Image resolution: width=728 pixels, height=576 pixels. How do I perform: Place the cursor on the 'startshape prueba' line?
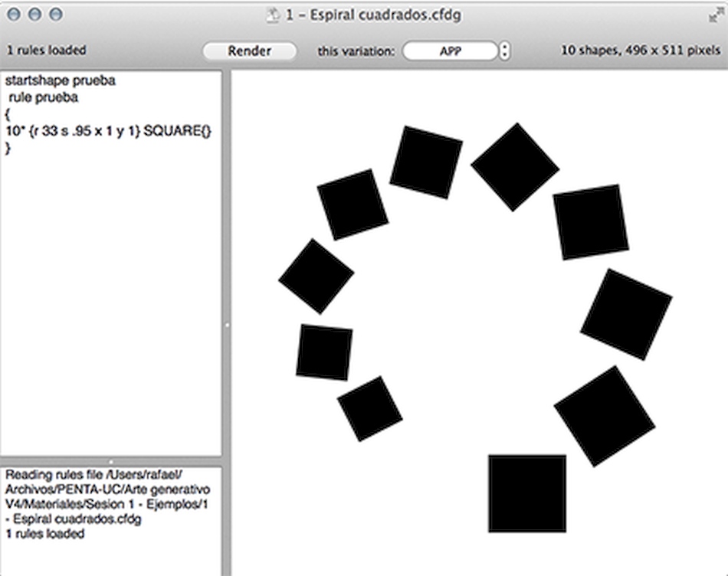click(60, 80)
